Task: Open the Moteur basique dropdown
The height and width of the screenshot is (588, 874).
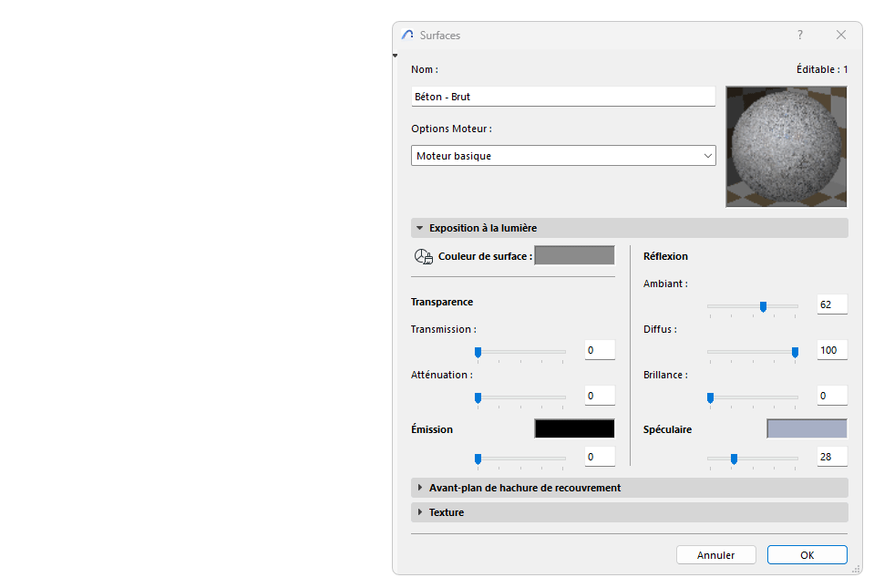Action: [708, 155]
